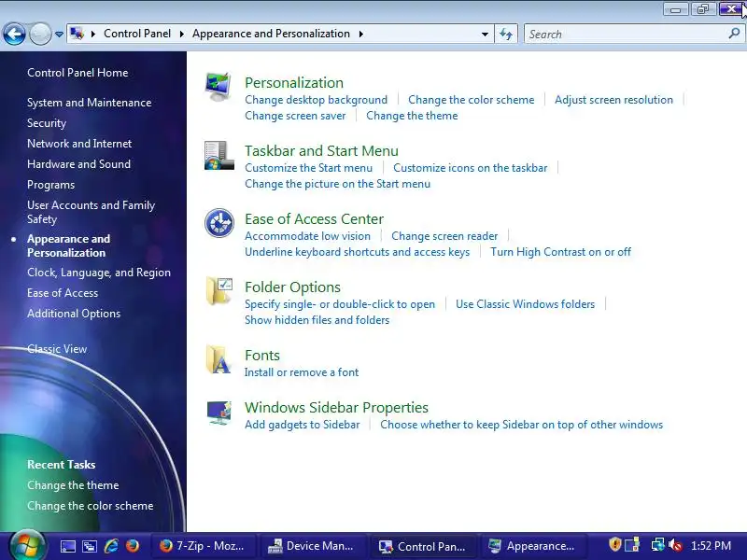The height and width of the screenshot is (560, 747).
Task: Open recent pages dropdown arrow
Action: click(59, 35)
